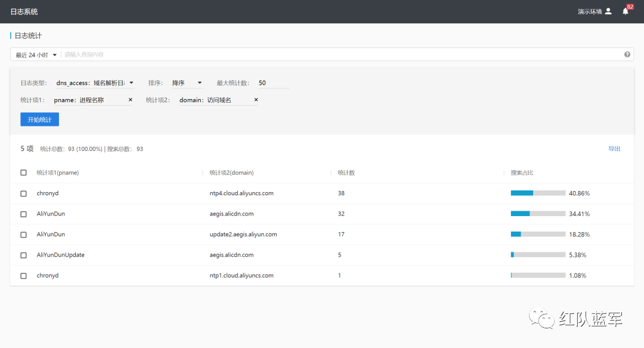Click the 34.41% progress bar
The image size is (644, 348).
(538, 214)
